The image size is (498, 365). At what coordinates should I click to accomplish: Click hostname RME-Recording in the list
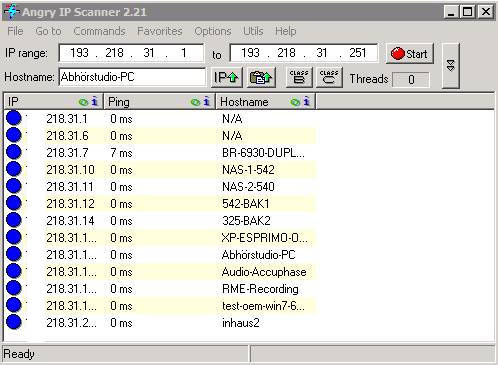pos(260,289)
